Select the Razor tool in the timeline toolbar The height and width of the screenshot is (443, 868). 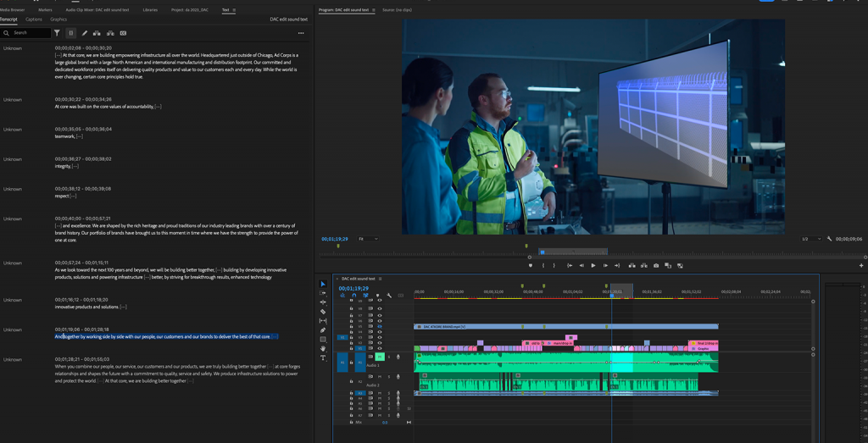[x=323, y=312]
